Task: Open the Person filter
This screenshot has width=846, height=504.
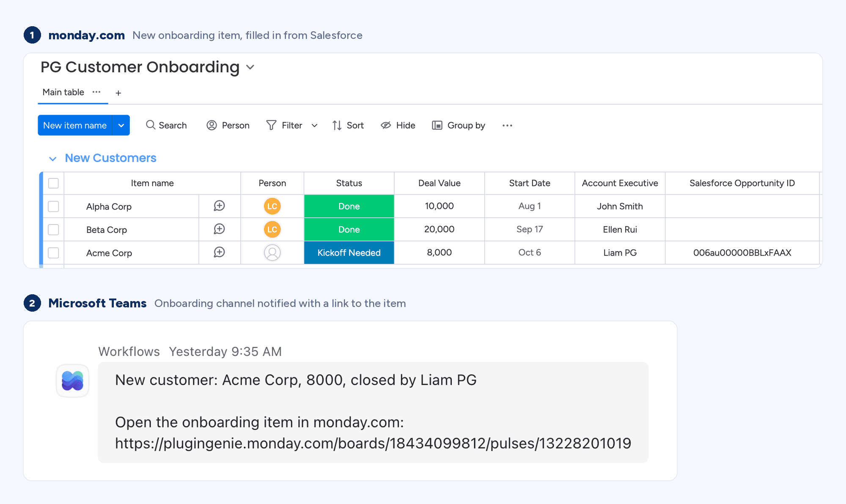Action: point(228,125)
